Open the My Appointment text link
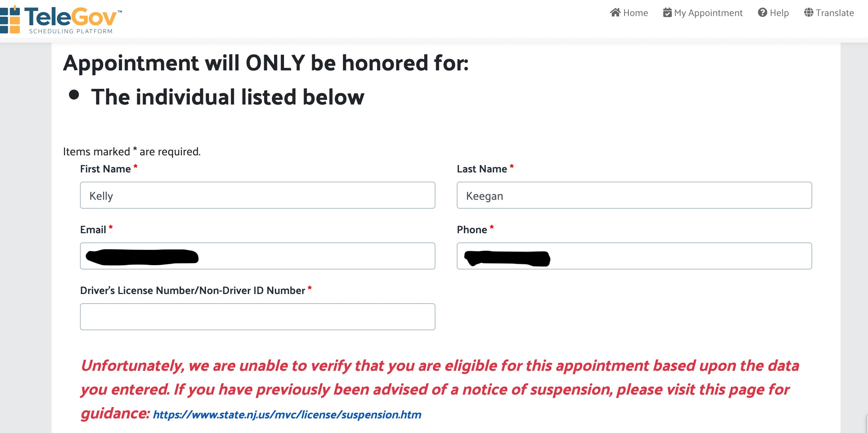Image resolution: width=868 pixels, height=433 pixels. point(708,13)
